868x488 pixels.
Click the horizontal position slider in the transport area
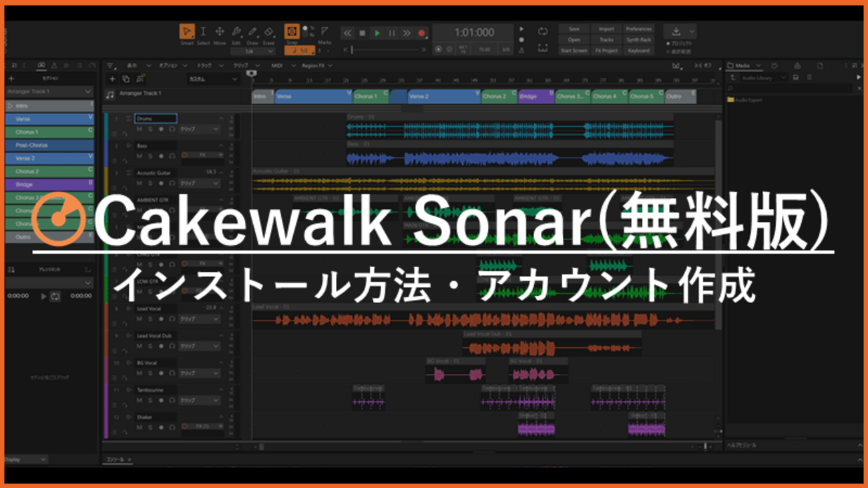pyautogui.click(x=385, y=49)
